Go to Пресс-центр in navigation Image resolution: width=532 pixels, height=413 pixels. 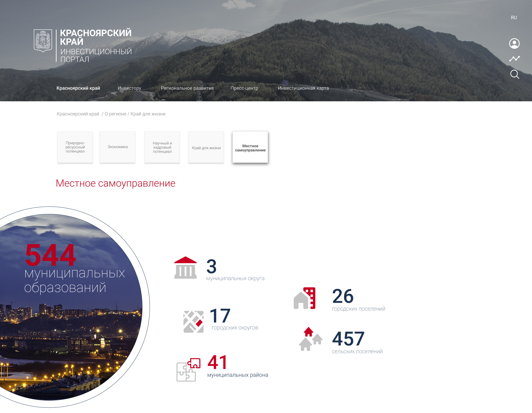pos(244,88)
